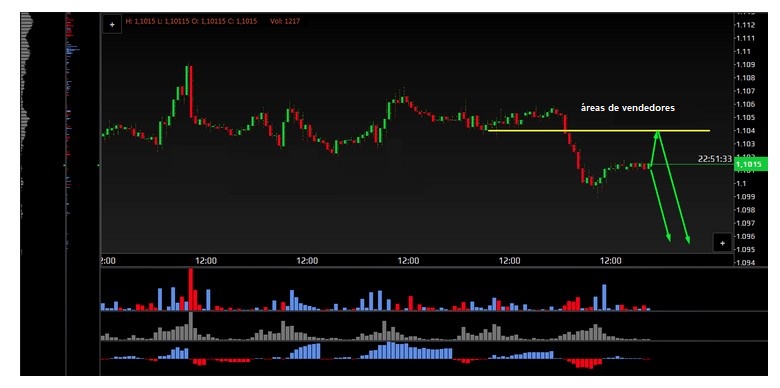This screenshot has height=388, width=780.
Task: Click the 'C: 1,1015' close value readout
Action: coord(241,21)
